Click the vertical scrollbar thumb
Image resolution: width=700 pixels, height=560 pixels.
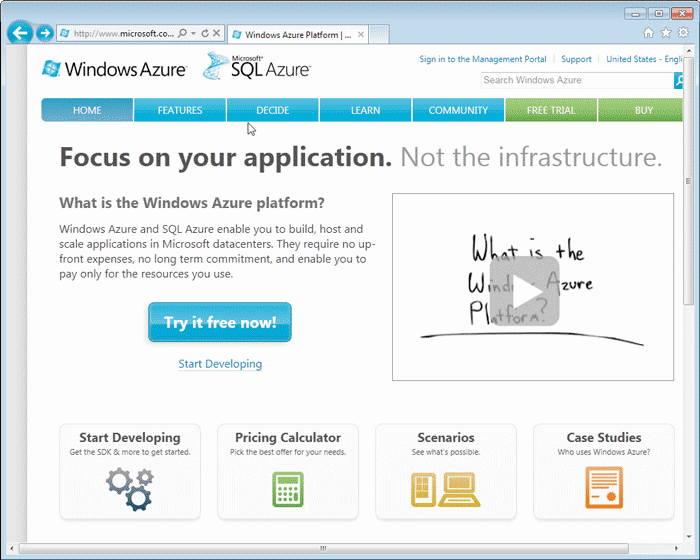[x=689, y=181]
